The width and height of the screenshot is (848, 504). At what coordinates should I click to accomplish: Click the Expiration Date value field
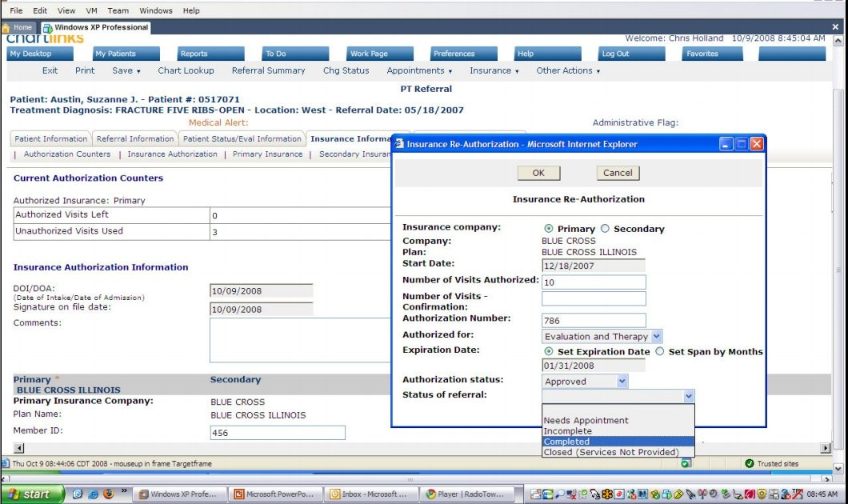coord(594,366)
